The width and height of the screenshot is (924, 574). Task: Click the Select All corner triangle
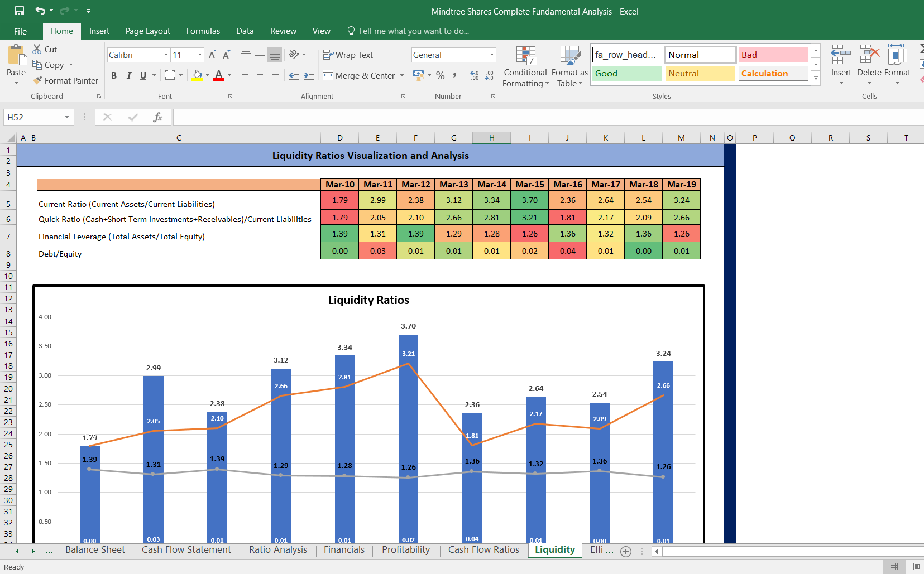tap(11, 138)
